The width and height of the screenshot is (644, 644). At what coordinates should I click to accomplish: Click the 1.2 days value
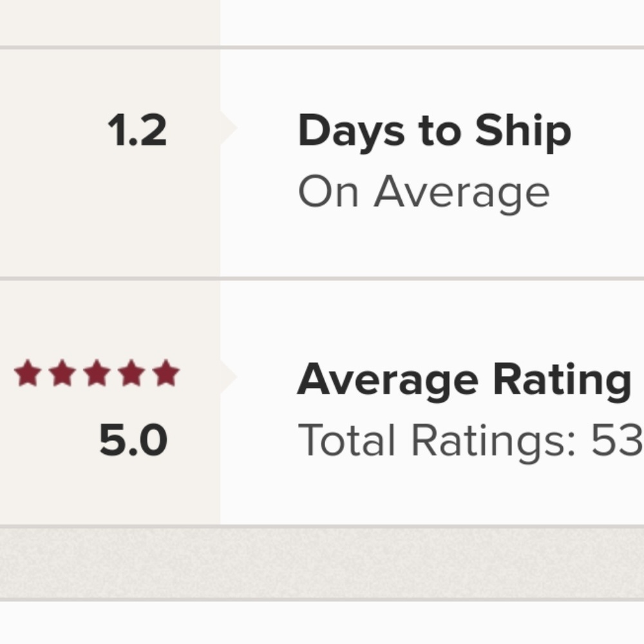pyautogui.click(x=137, y=131)
